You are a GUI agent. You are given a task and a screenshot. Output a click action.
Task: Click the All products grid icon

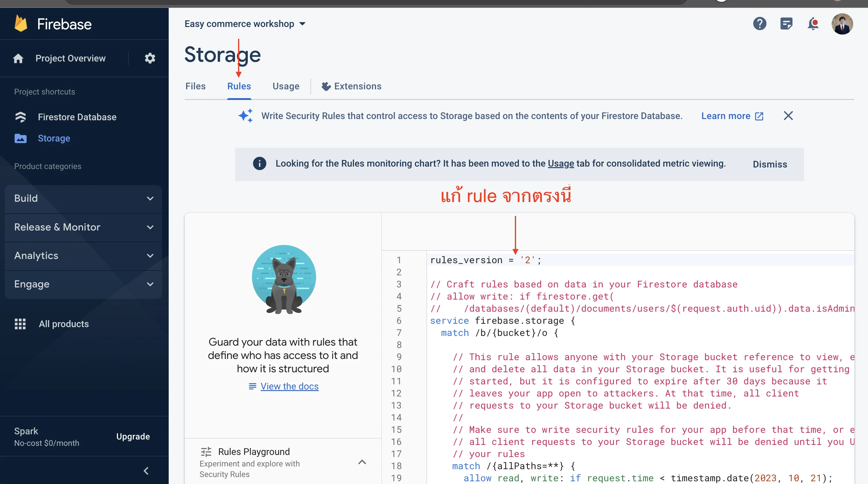(20, 324)
